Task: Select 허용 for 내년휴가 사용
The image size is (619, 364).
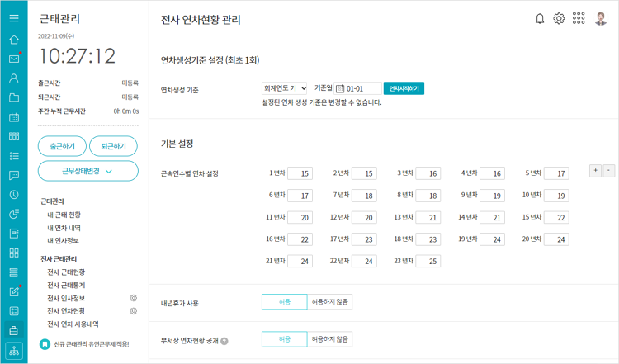Action: (284, 302)
